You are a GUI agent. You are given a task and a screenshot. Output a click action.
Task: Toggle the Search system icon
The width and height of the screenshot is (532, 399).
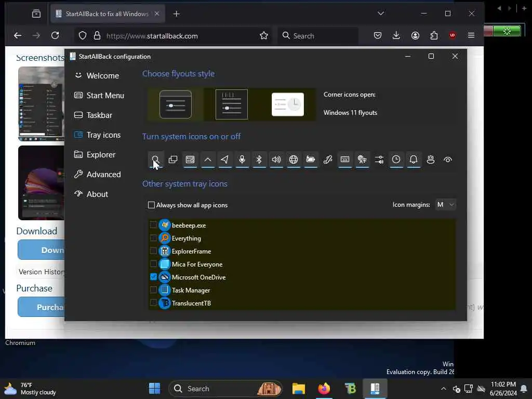(x=156, y=159)
